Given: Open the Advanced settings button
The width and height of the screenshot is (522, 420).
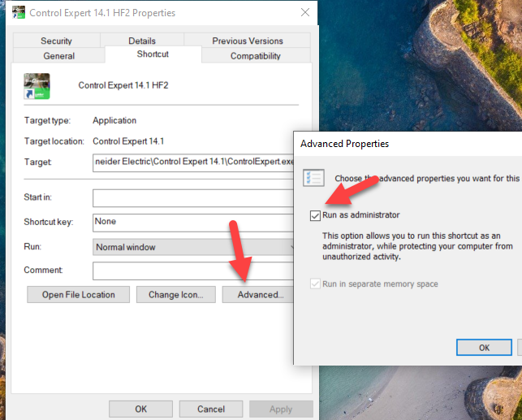Looking at the screenshot, I should pyautogui.click(x=258, y=294).
